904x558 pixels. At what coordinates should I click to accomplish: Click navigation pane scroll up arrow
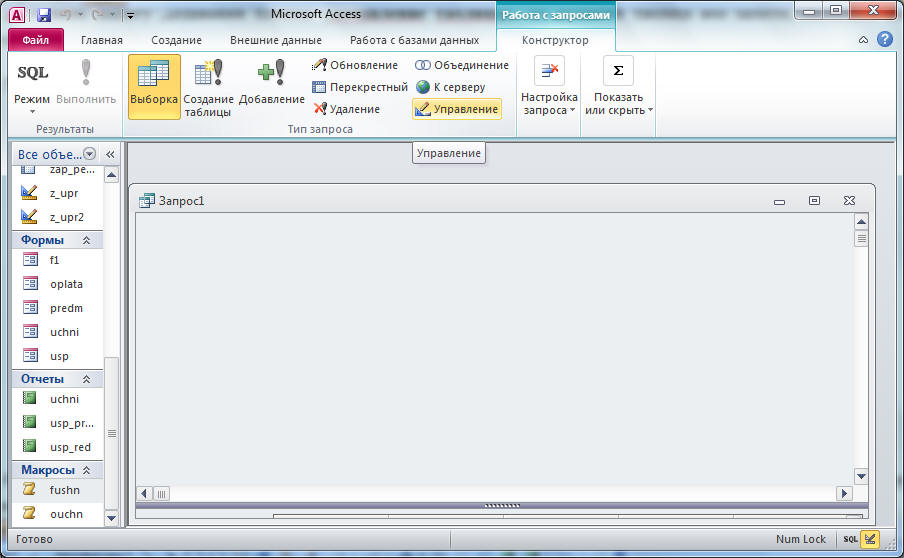click(x=112, y=175)
